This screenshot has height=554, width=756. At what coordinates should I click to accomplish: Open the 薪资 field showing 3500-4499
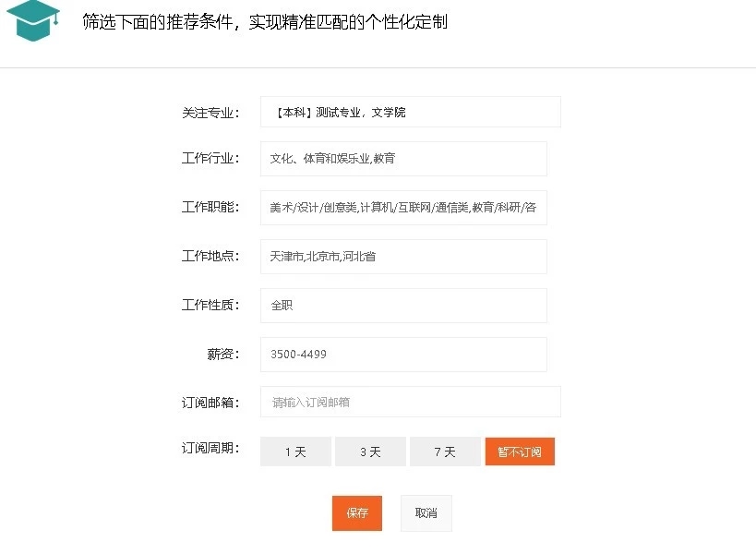tap(403, 355)
